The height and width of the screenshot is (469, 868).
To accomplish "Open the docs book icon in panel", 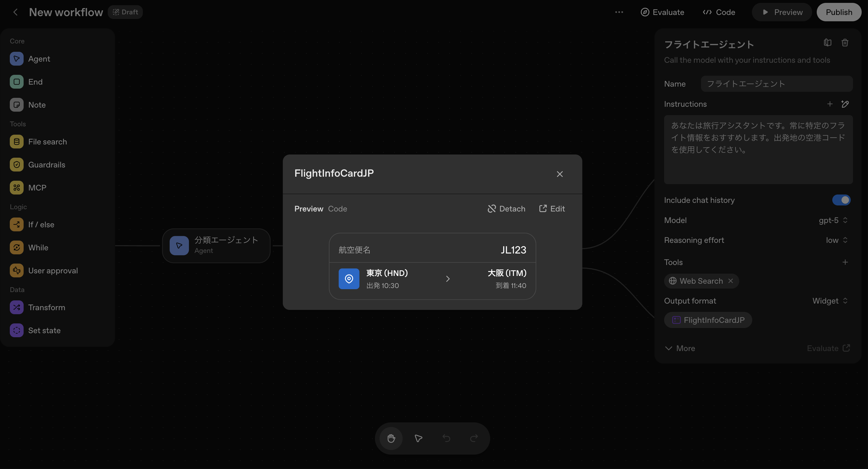I will [x=828, y=43].
